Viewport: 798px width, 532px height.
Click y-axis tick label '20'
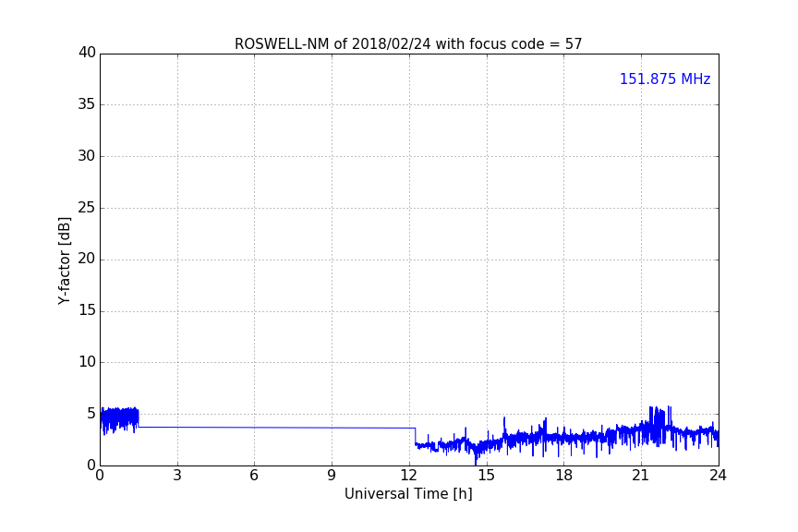[x=87, y=260]
